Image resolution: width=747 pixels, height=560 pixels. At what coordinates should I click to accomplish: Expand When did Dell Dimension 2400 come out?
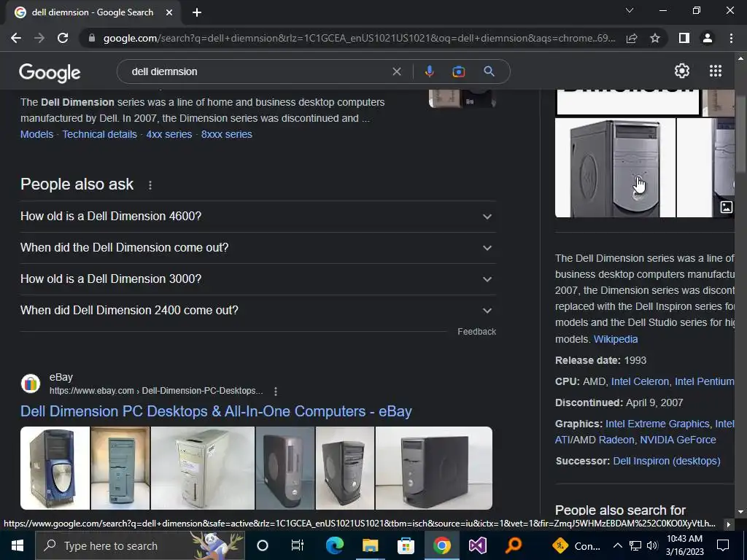[x=258, y=311]
